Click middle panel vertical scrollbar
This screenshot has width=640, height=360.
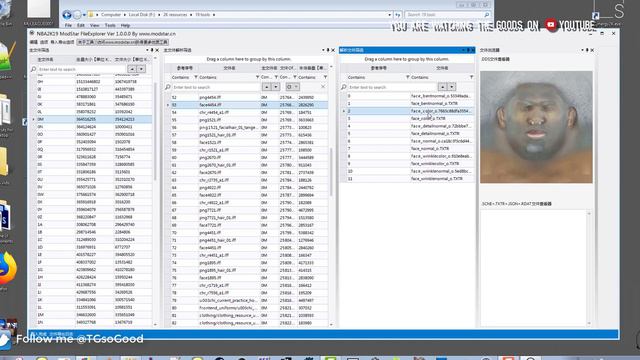[x=331, y=171]
